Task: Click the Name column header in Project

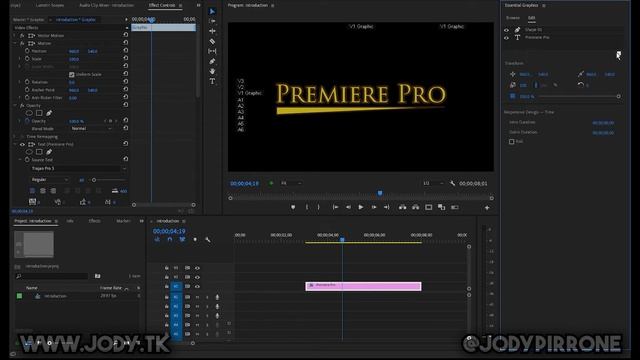Action: [32, 288]
